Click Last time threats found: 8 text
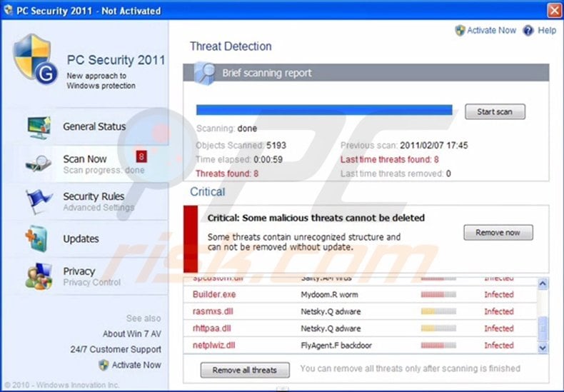564x392 pixels. point(390,160)
